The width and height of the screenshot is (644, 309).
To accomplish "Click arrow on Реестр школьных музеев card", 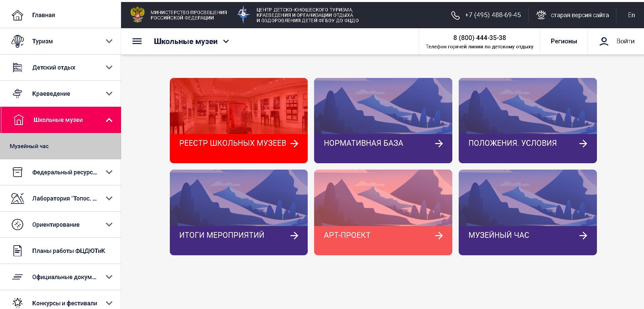I will click(294, 144).
